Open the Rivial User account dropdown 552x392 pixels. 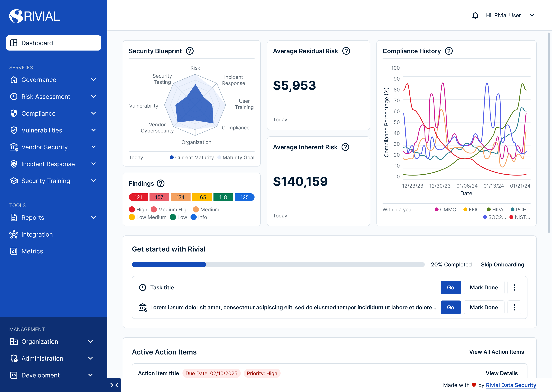[x=532, y=16]
